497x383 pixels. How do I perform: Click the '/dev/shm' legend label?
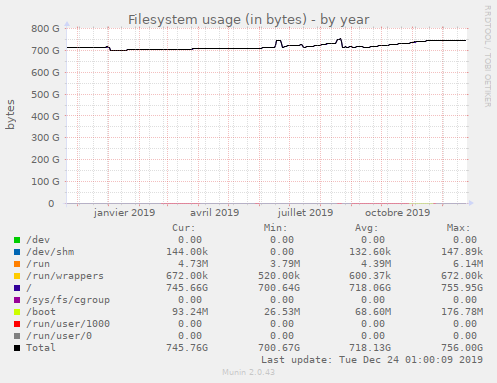(50, 252)
